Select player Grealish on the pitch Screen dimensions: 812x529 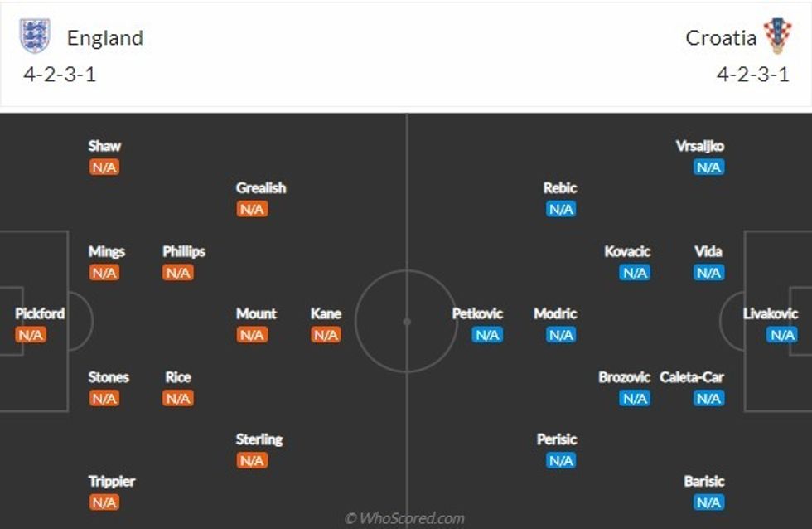[261, 188]
